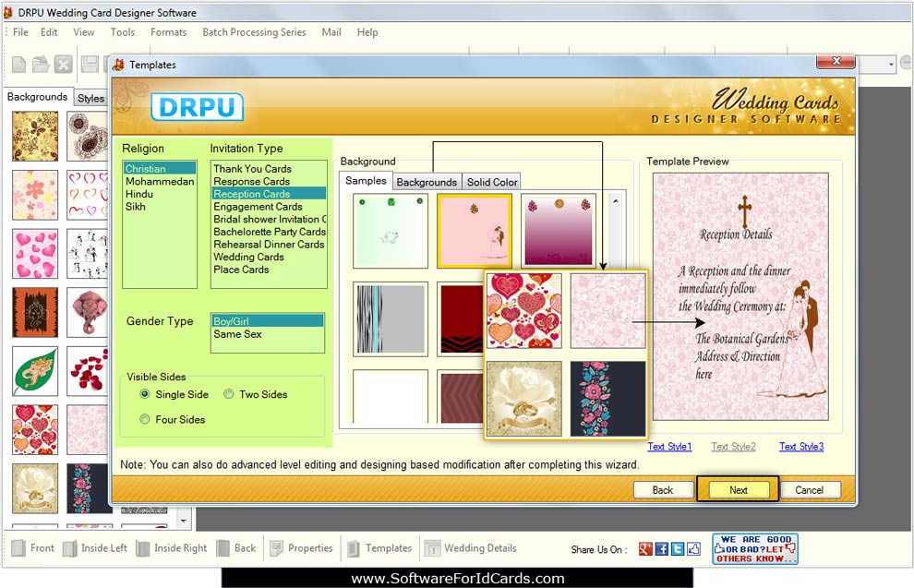Apply Text Style1 link

click(669, 447)
